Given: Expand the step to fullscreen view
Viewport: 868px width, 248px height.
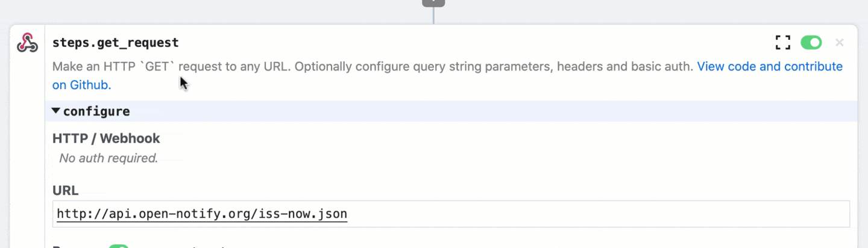Looking at the screenshot, I should pos(782,43).
